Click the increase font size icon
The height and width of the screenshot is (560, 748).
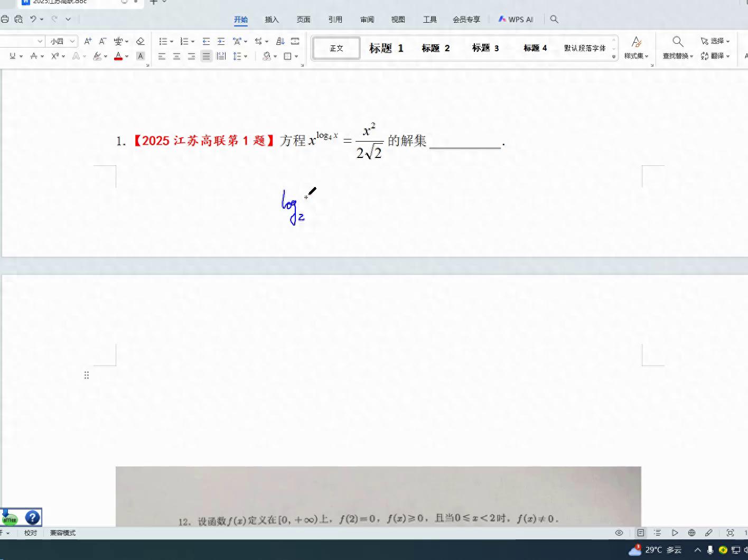88,41
